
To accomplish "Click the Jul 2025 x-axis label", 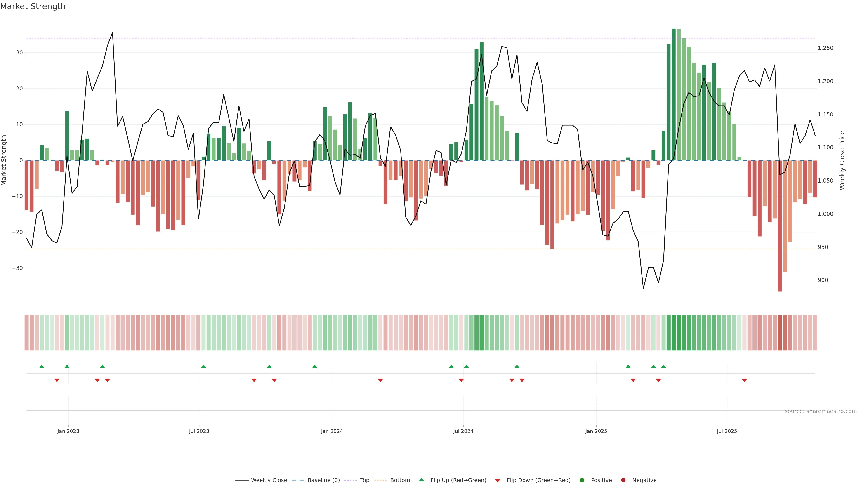I will pyautogui.click(x=727, y=431).
